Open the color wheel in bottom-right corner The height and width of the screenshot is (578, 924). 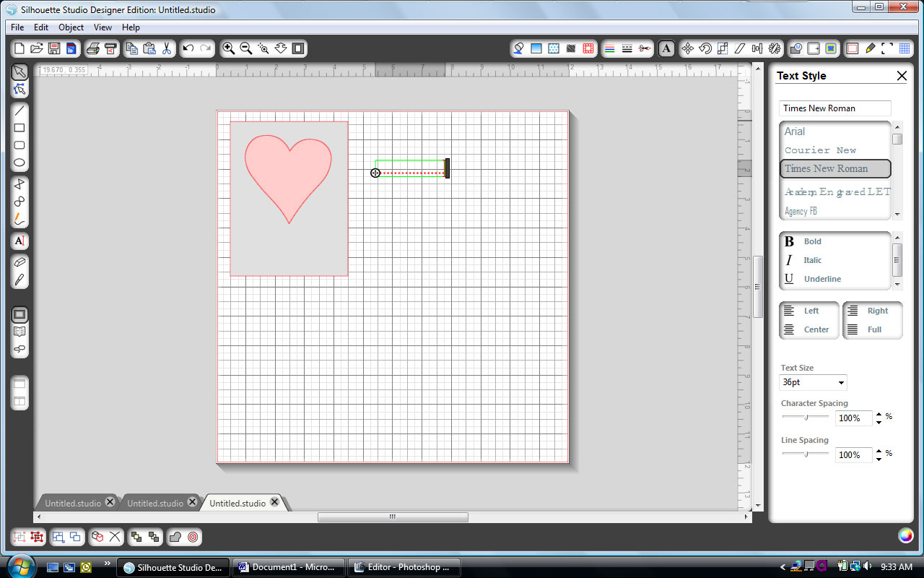(x=905, y=535)
